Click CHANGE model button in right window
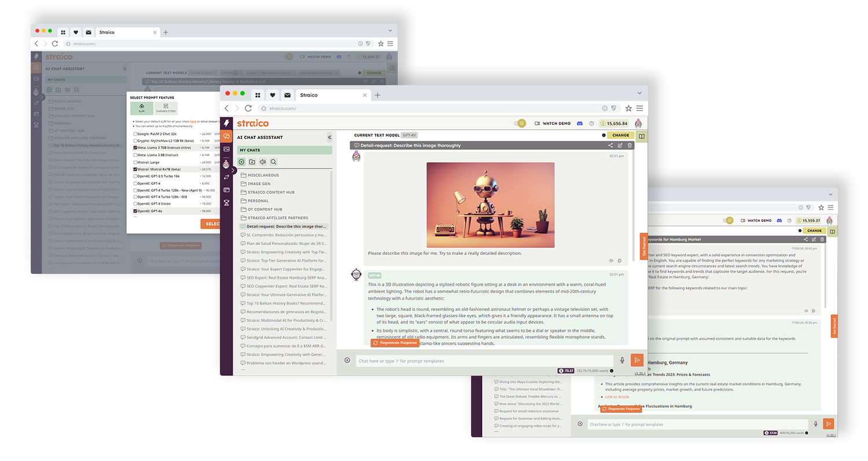 (814, 231)
